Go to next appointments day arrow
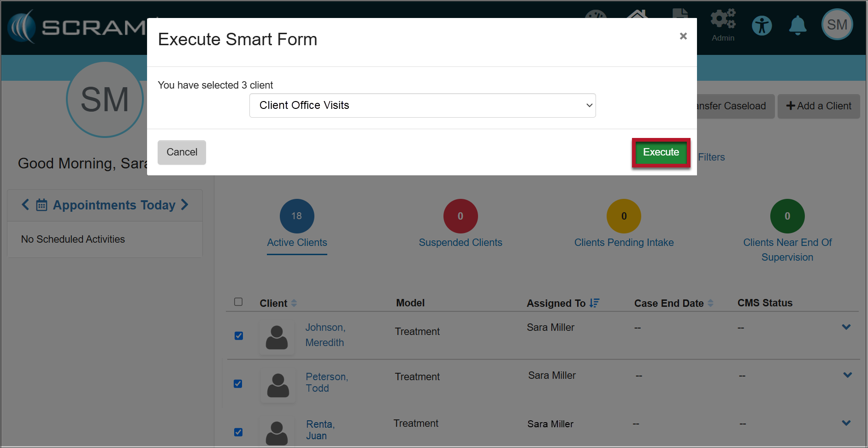 [185, 204]
